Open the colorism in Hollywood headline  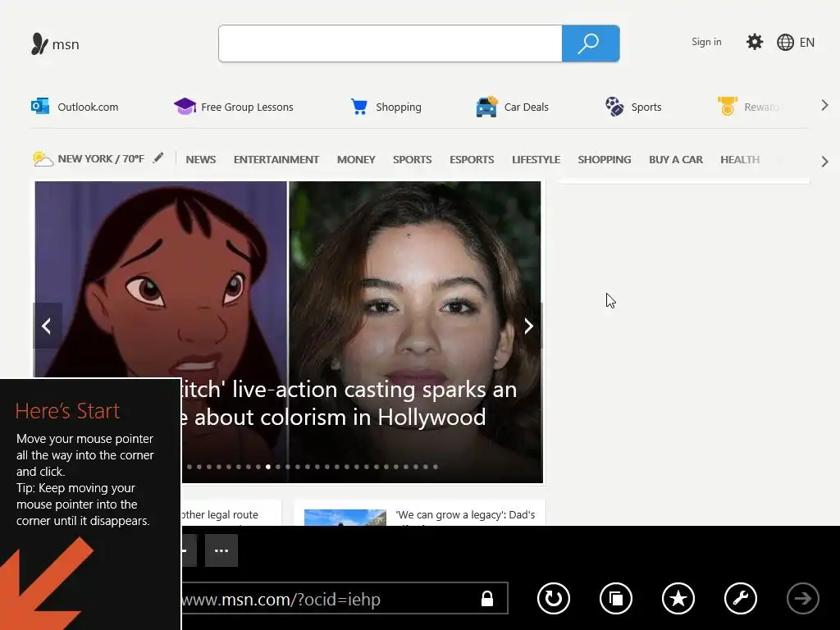coord(349,404)
